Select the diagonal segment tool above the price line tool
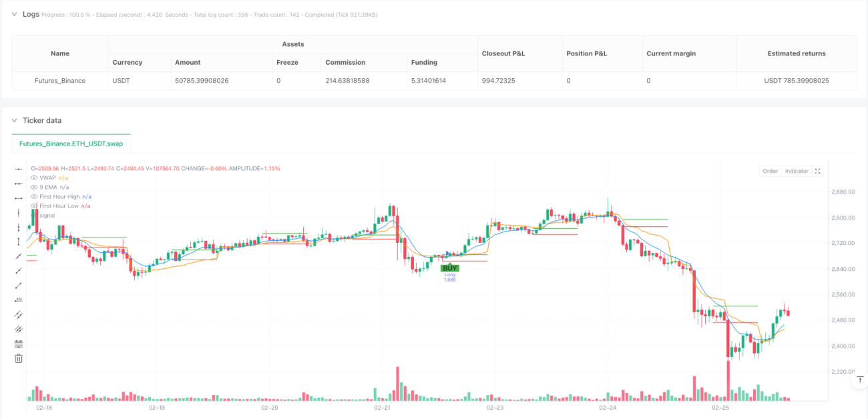Viewport: 868px width, 419px height. point(19,285)
